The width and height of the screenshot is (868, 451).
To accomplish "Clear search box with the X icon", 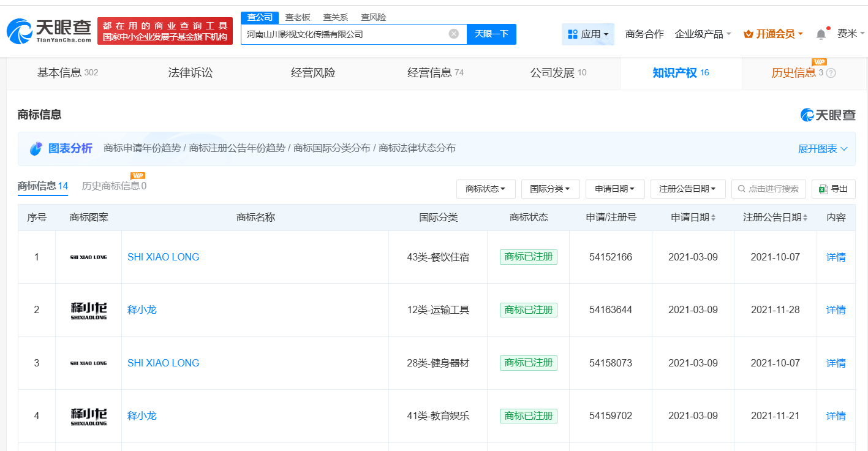I will (x=453, y=34).
